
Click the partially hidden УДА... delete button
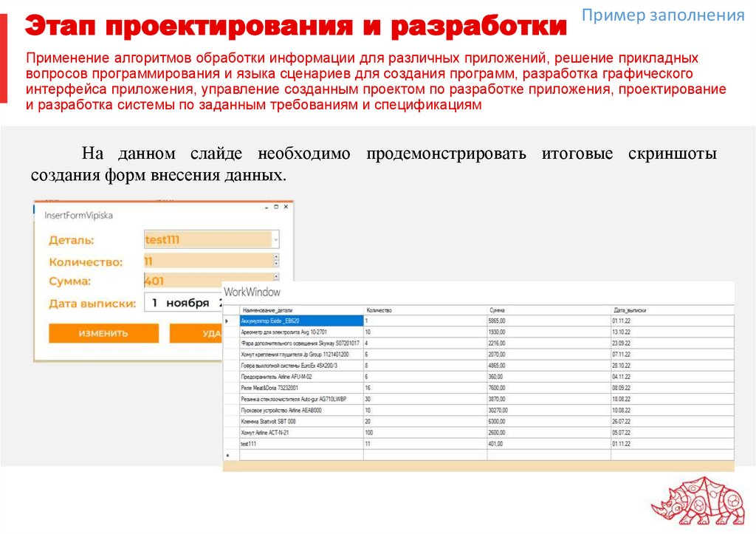click(x=196, y=333)
